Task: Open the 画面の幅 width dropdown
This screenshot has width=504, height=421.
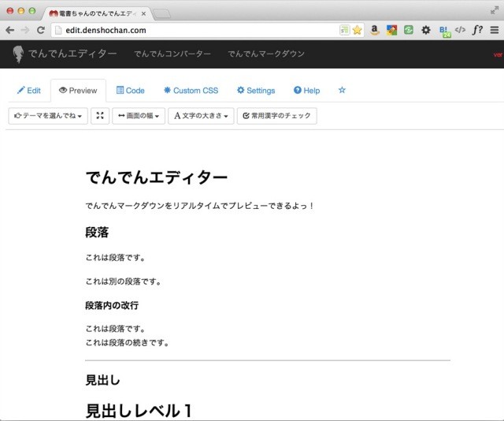Action: (x=139, y=116)
